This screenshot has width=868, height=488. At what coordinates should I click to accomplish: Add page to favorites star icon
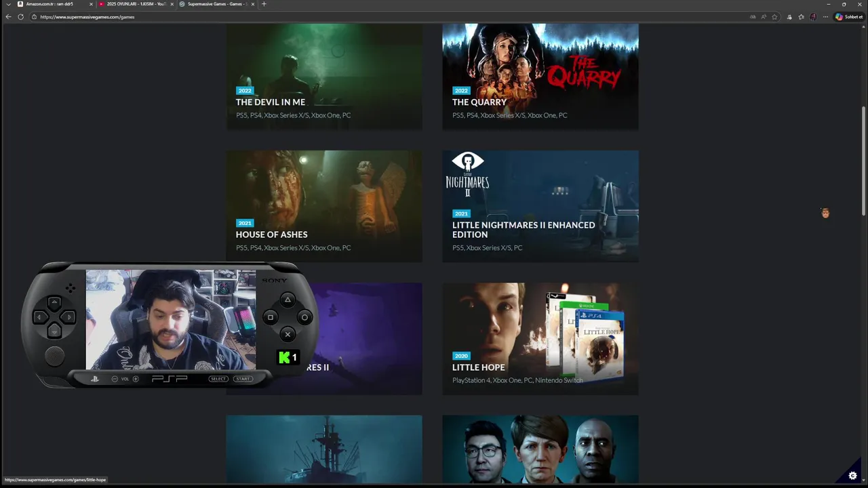pos(774,17)
